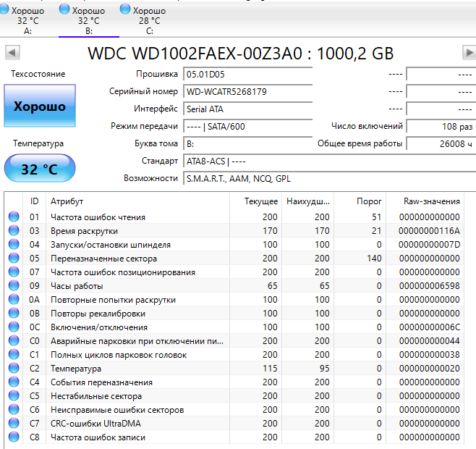Screen dimensions: 476x449
Task: Click status icon of row 07 Частота ошибок позиционирования
Action: click(14, 272)
